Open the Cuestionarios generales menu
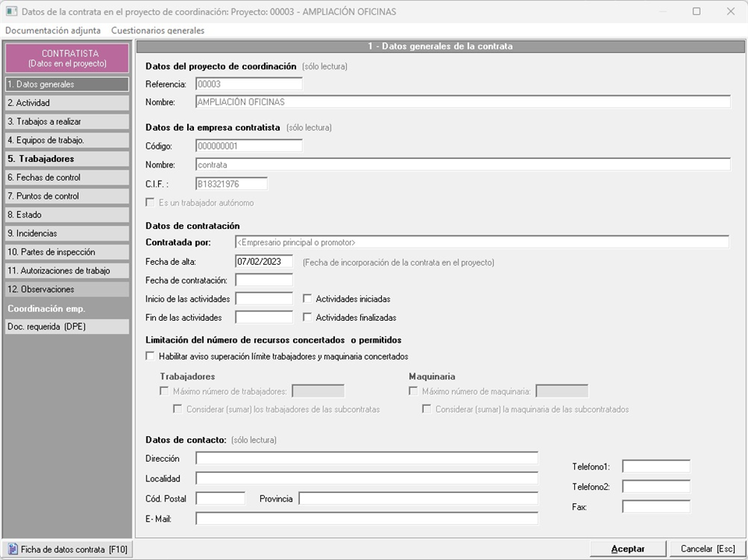The image size is (748, 560). point(157,30)
